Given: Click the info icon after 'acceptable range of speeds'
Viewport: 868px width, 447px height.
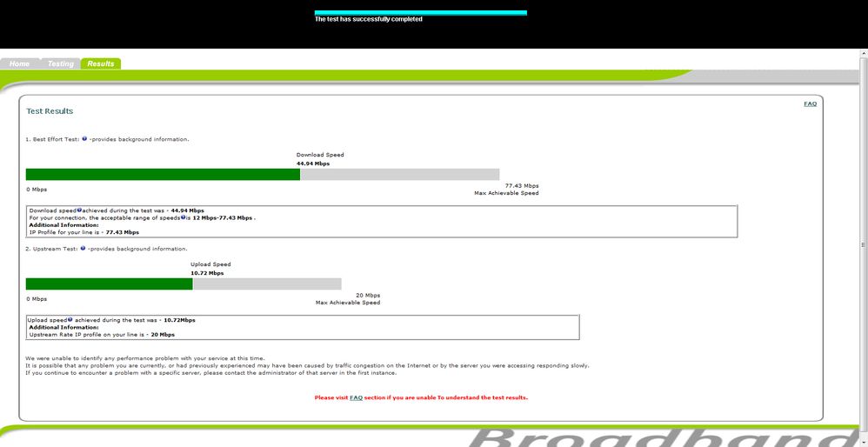Looking at the screenshot, I should point(183,217).
